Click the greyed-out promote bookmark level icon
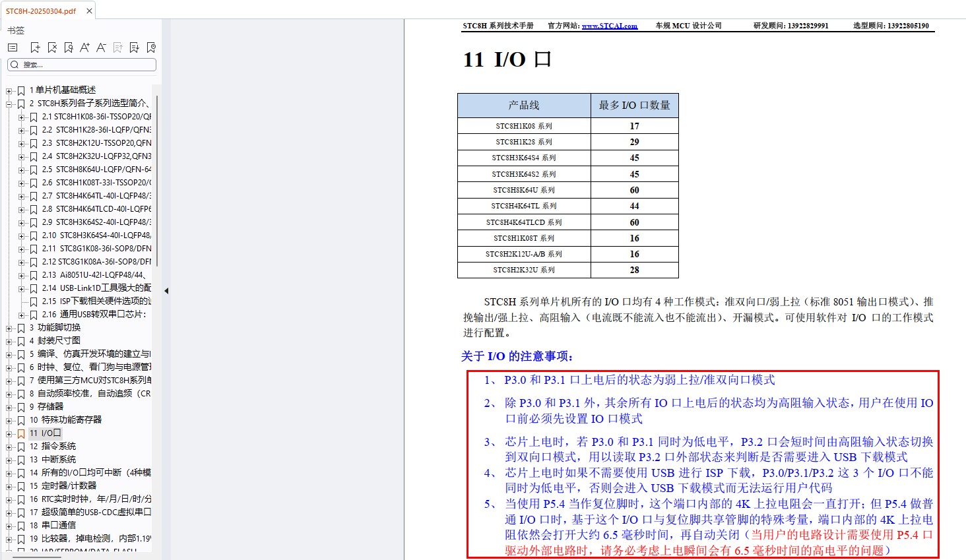Image resolution: width=966 pixels, height=560 pixels. (117, 47)
